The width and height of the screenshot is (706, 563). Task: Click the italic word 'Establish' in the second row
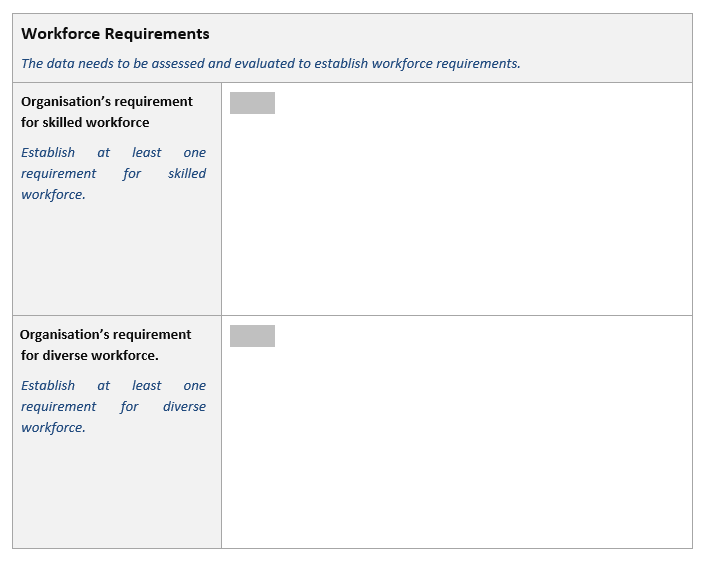point(48,386)
